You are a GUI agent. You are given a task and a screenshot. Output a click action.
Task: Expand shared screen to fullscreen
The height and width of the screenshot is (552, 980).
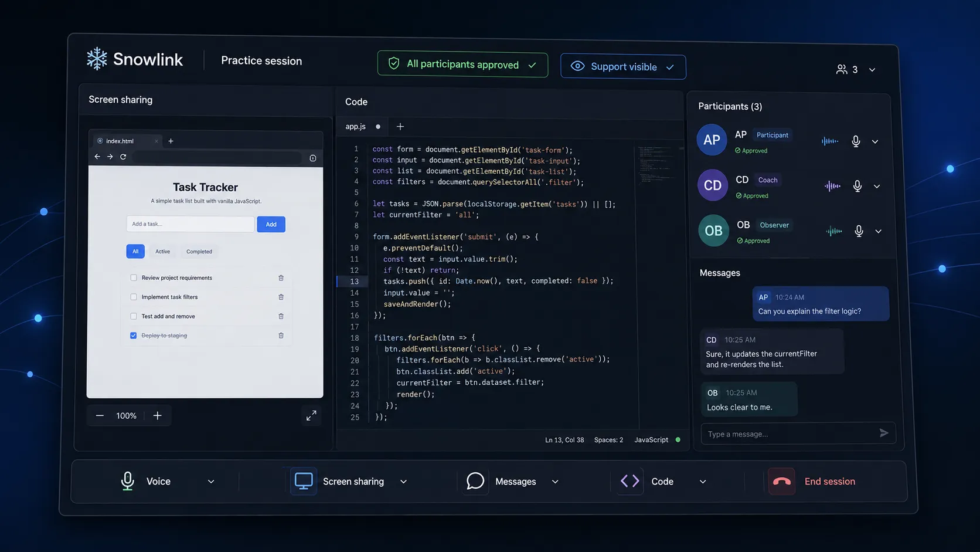point(311,415)
